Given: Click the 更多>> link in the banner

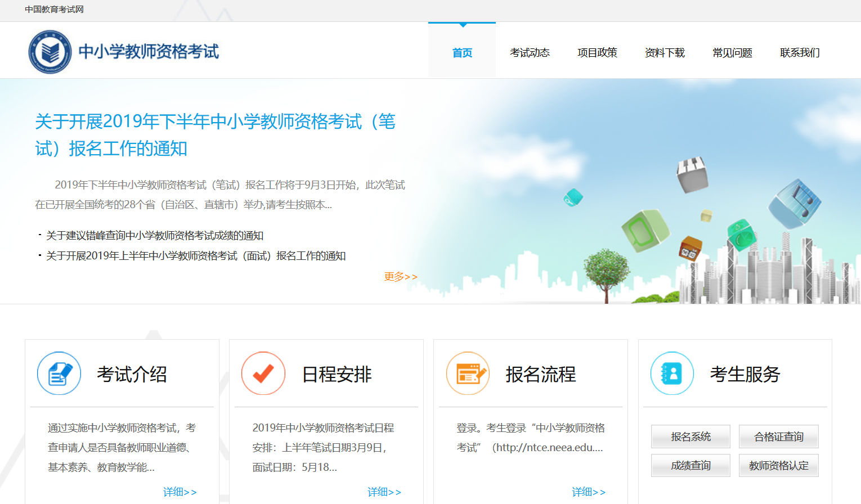Looking at the screenshot, I should click(x=401, y=276).
